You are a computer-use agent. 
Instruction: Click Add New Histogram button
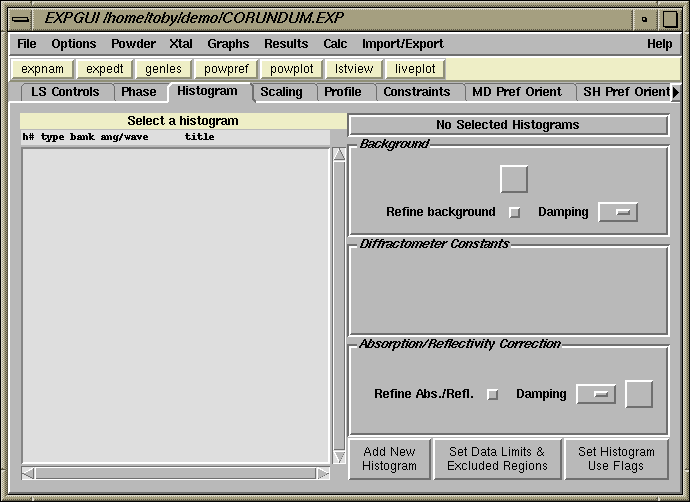tap(389, 459)
